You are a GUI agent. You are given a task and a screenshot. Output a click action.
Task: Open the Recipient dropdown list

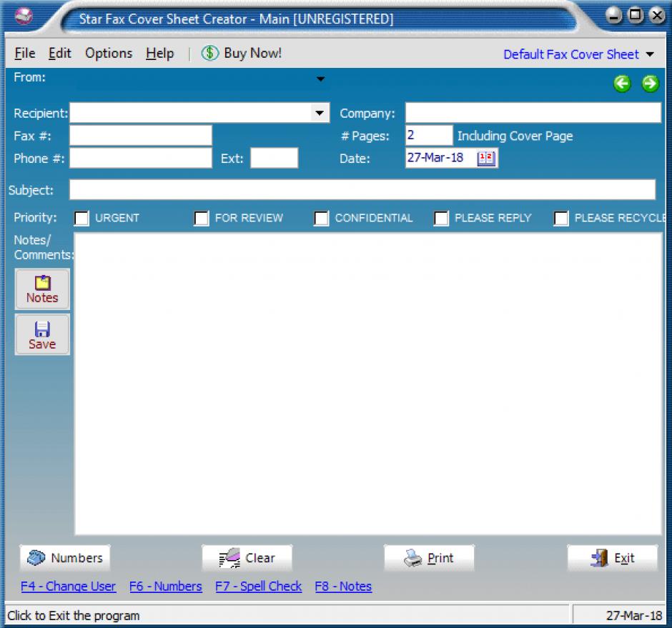tap(320, 113)
